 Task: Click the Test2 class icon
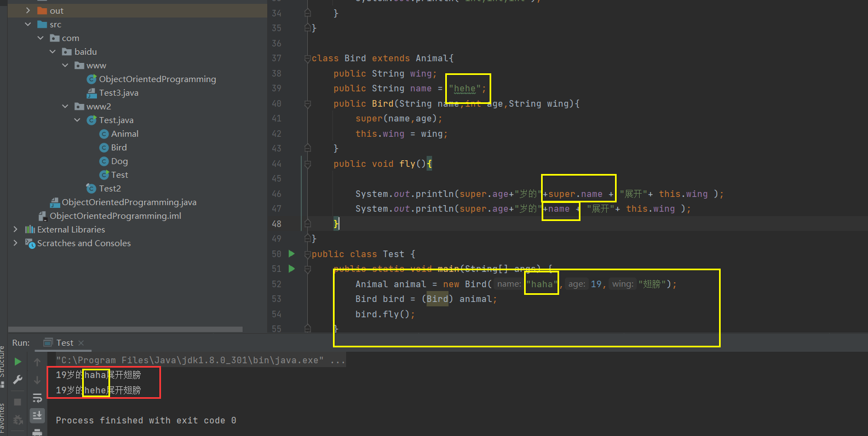pos(91,188)
